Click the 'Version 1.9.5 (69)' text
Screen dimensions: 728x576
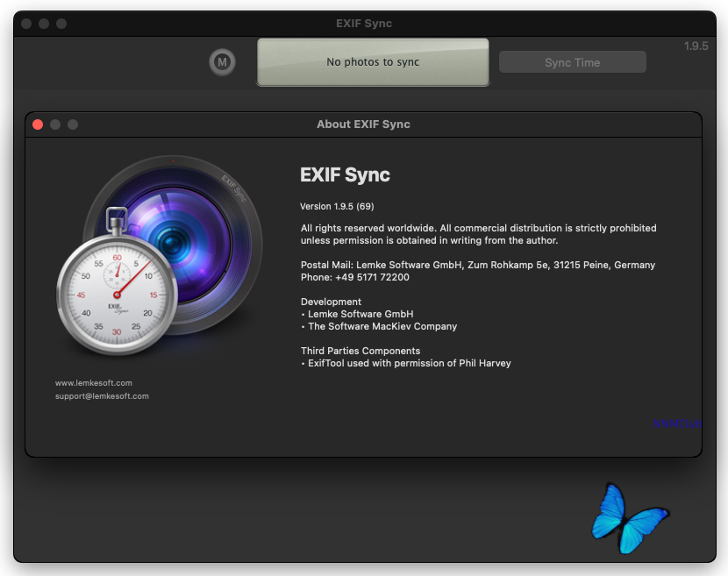point(337,207)
